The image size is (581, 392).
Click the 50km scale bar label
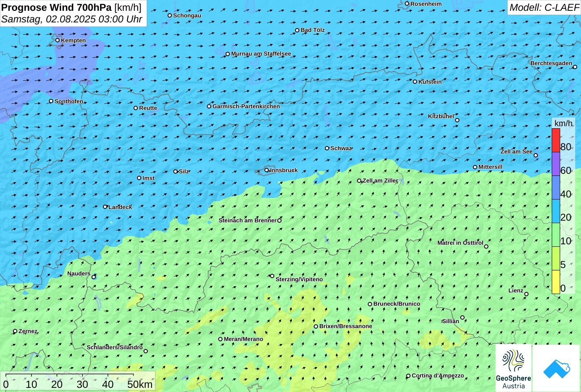140,385
